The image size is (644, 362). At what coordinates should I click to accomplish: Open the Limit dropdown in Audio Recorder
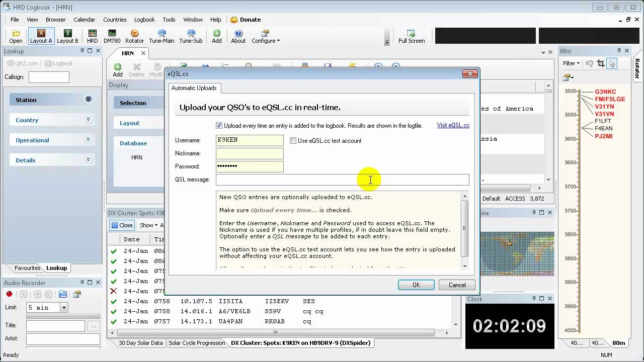63,307
